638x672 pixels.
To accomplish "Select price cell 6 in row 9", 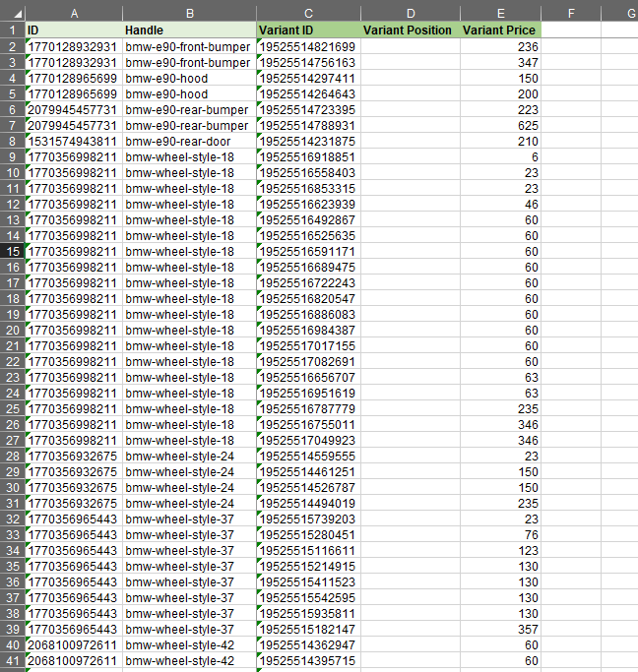I will [x=501, y=157].
